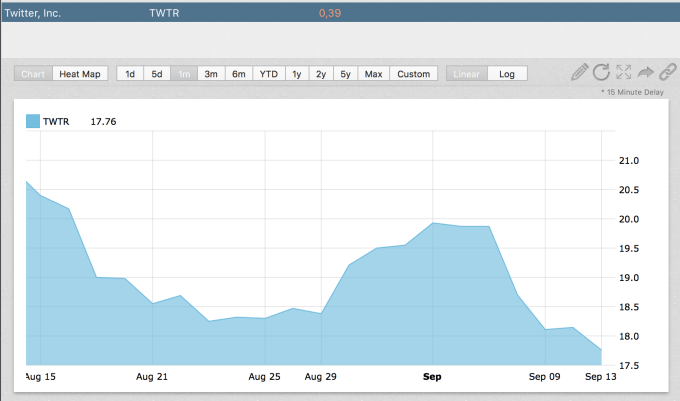Set range to 1y
The image size is (680, 401).
tap(297, 74)
